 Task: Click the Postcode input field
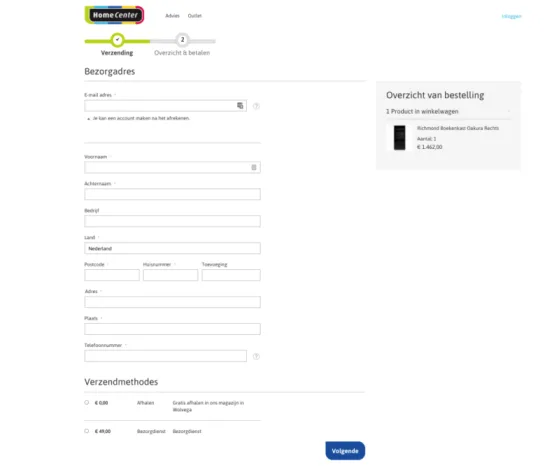click(x=112, y=275)
